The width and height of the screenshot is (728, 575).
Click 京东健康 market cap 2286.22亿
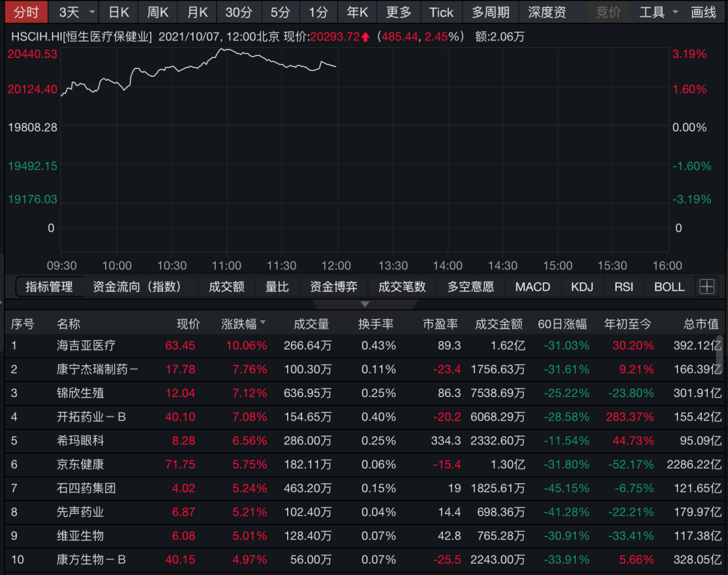pyautogui.click(x=694, y=464)
